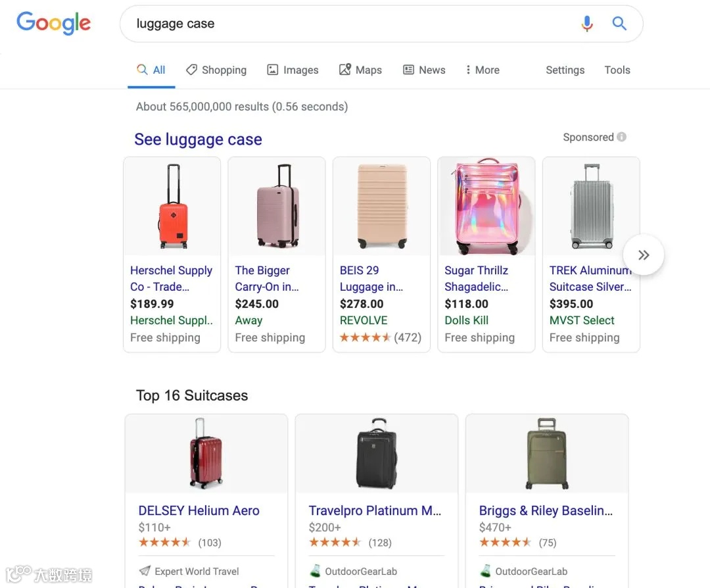Screen dimensions: 710x588
Task: Open the Briggs & Riley Baseline link
Action: click(x=546, y=510)
